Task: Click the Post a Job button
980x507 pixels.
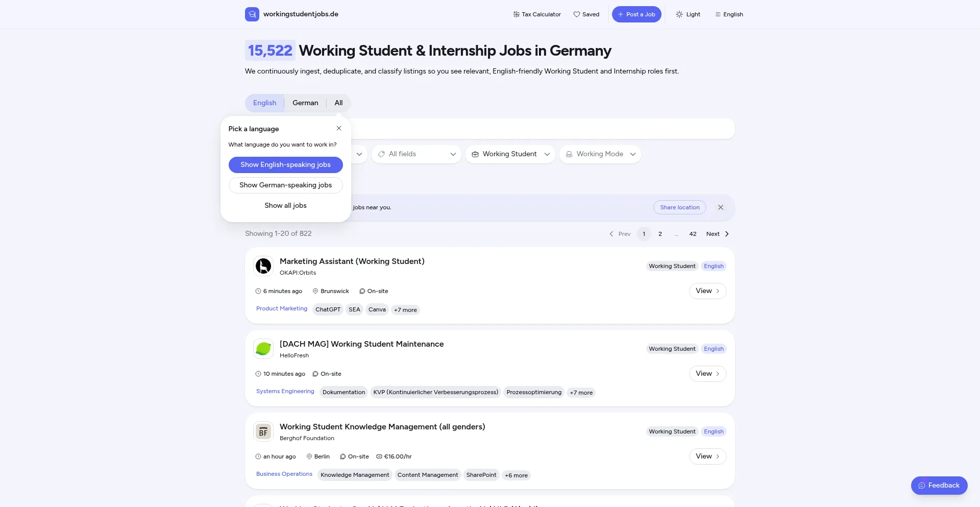Action: (636, 14)
